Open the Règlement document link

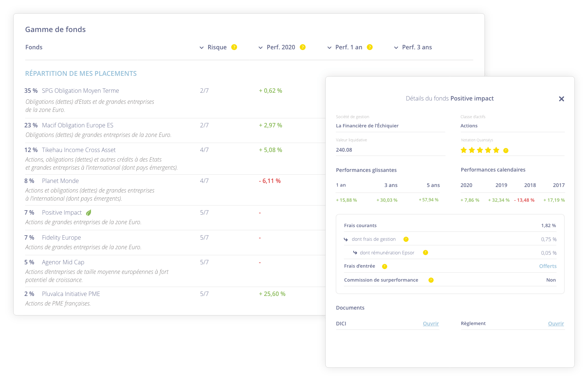[556, 324]
